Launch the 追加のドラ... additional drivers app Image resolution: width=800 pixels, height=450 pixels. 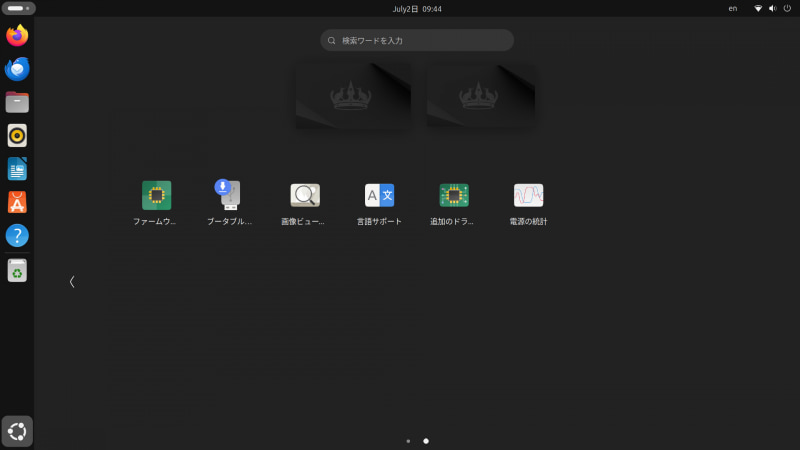coord(454,203)
